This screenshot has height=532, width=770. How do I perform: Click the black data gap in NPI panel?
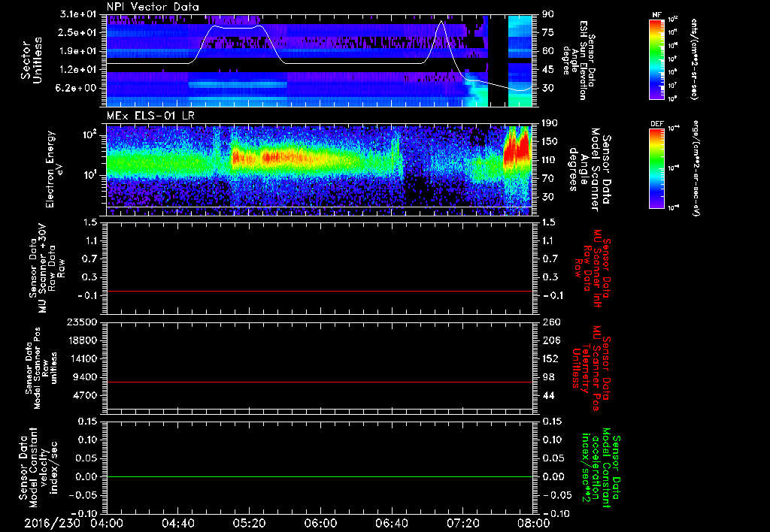point(498,60)
